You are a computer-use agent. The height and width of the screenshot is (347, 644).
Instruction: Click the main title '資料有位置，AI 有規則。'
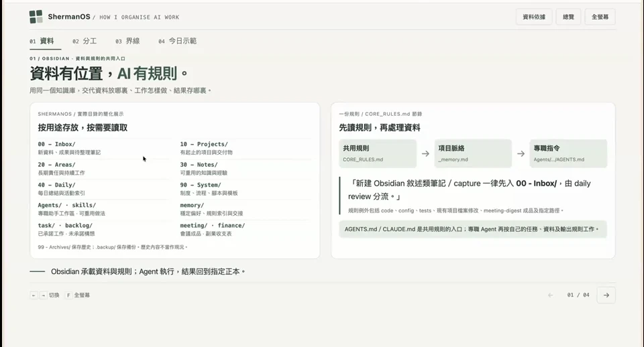click(x=109, y=74)
